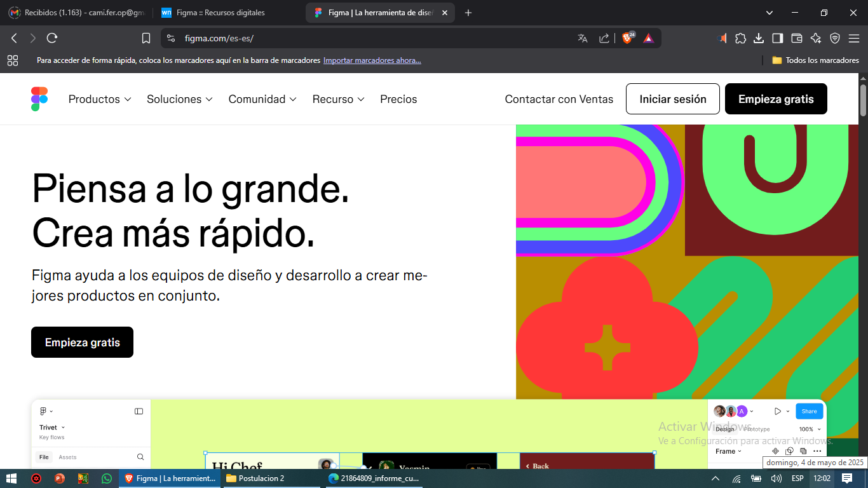Click the Empieza gratis hero button
868x488 pixels.
point(82,342)
